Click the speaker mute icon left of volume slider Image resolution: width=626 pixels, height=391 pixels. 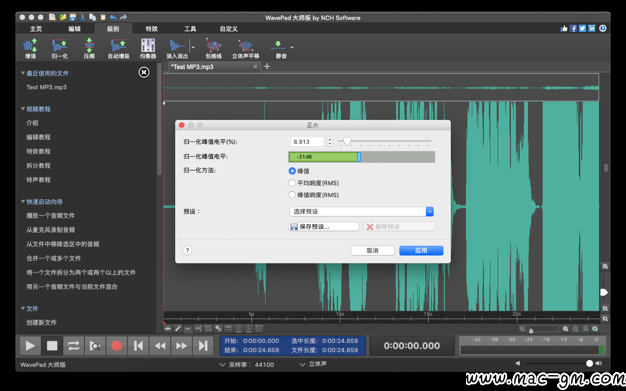pos(518,363)
